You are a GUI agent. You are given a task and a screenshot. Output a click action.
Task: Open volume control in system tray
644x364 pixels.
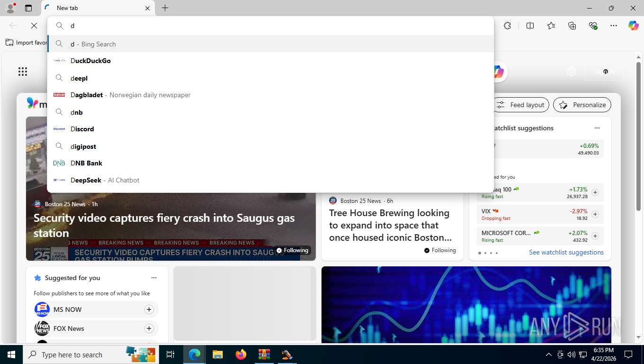[572, 355]
